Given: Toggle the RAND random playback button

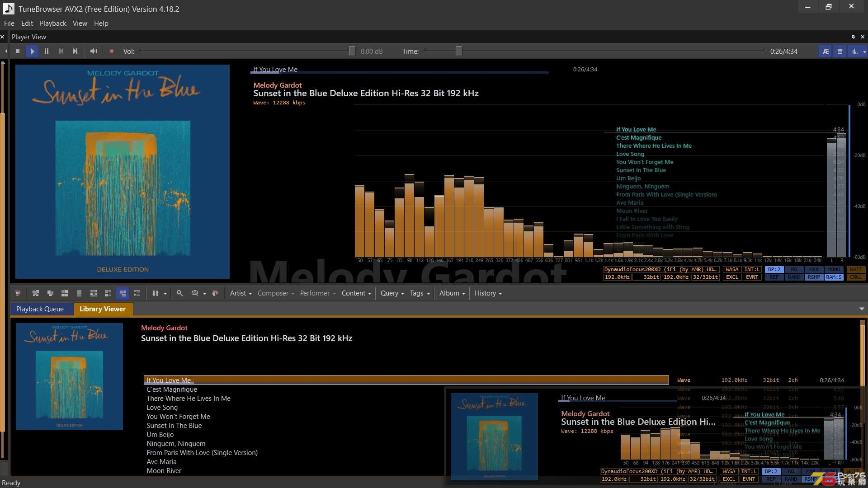Looking at the screenshot, I should pyautogui.click(x=794, y=277).
